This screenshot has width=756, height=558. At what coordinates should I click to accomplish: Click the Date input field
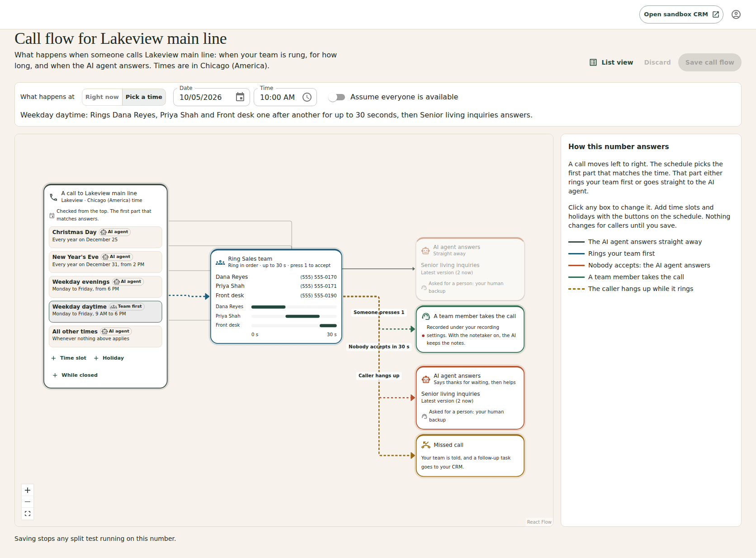tap(212, 97)
